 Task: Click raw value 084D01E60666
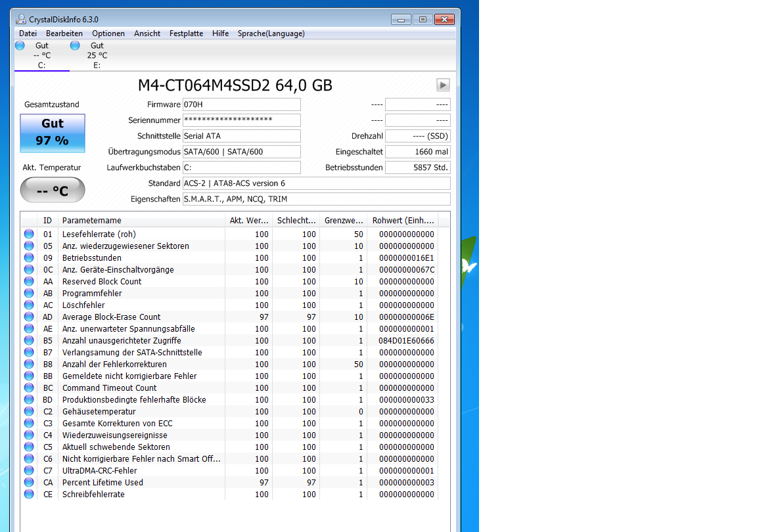coord(407,340)
